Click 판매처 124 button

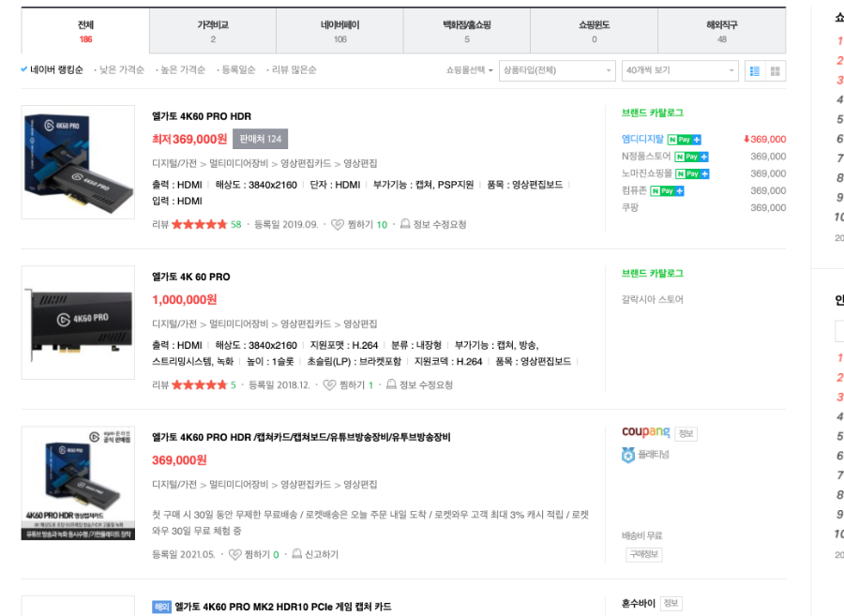(261, 139)
